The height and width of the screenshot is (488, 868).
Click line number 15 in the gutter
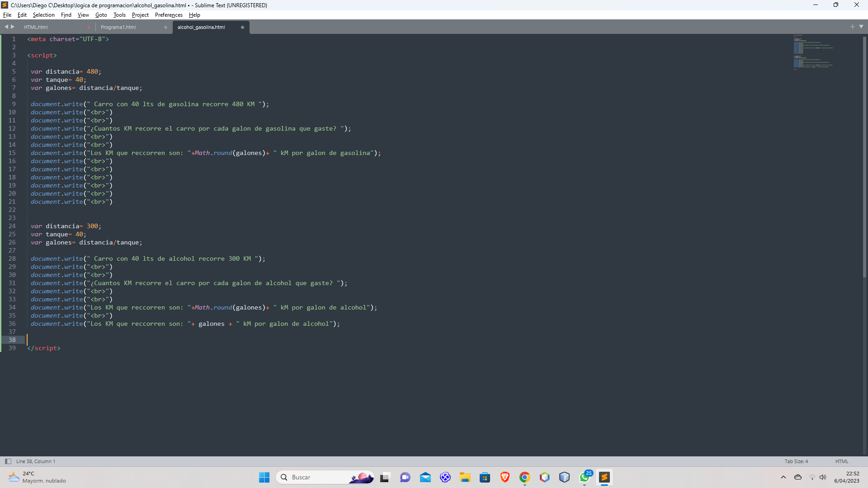[12, 153]
